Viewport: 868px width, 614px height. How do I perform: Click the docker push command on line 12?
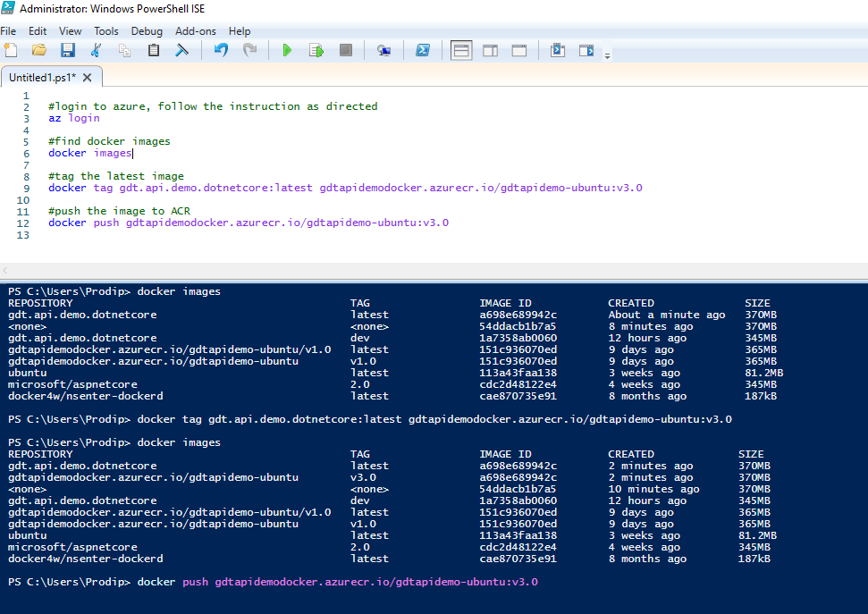(x=249, y=223)
